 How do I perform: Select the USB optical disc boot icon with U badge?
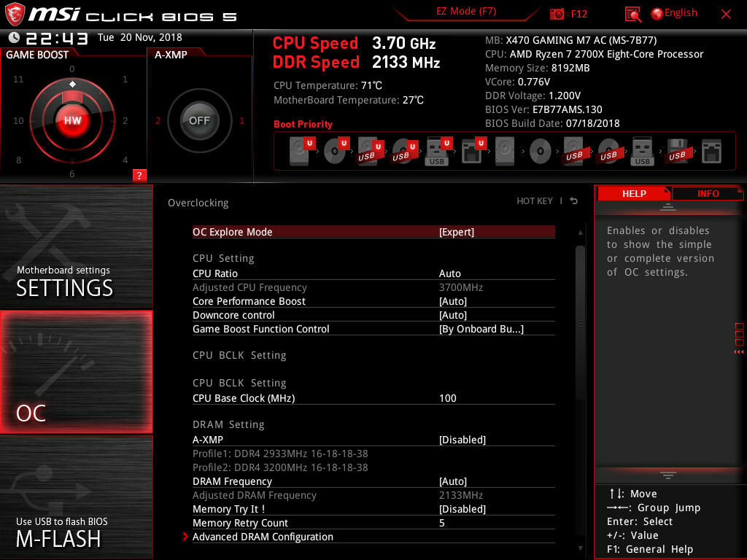(404, 151)
